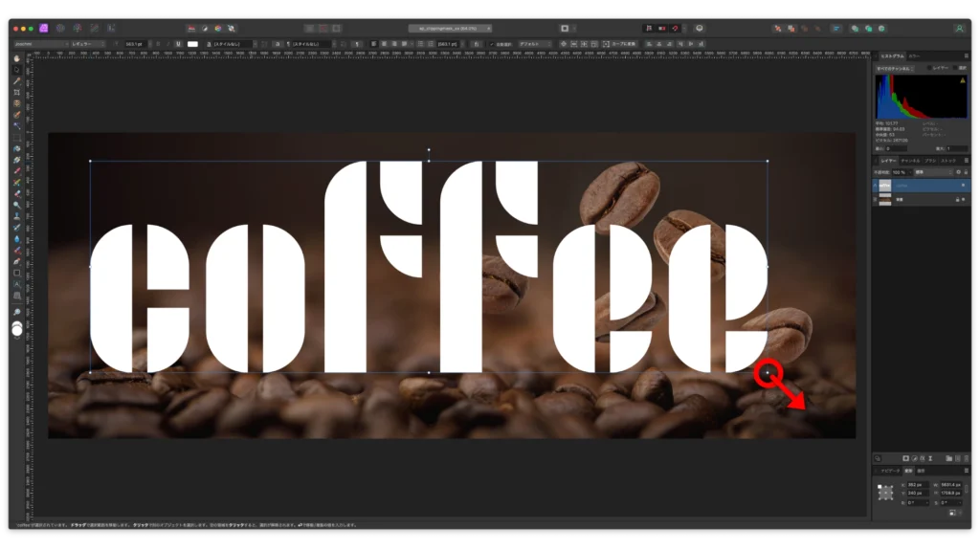Switch to the Liquify persona icon
Viewport: 980px width, 551px height.
click(60, 29)
